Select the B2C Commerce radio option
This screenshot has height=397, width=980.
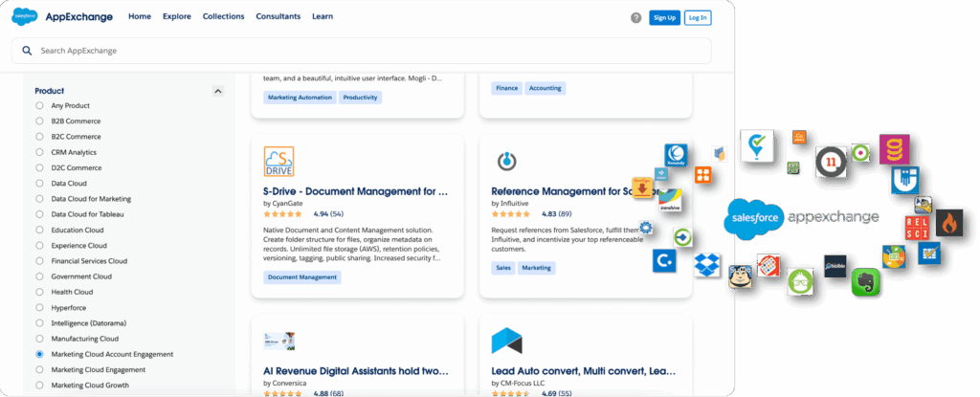39,137
